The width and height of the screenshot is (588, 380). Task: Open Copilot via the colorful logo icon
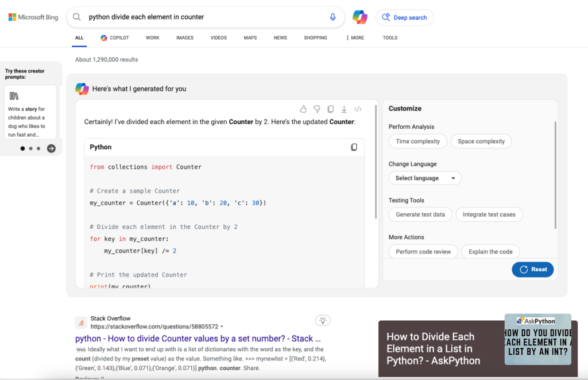[x=360, y=17]
